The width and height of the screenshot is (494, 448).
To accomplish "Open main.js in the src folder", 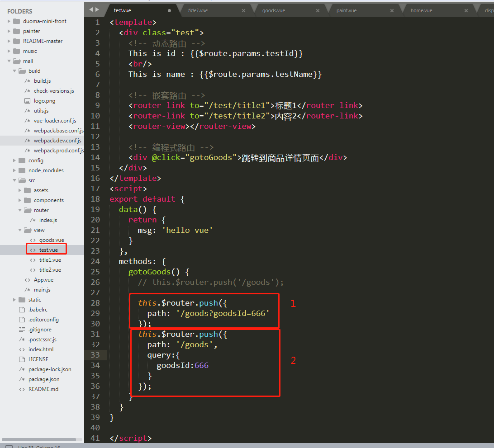I will click(x=42, y=290).
